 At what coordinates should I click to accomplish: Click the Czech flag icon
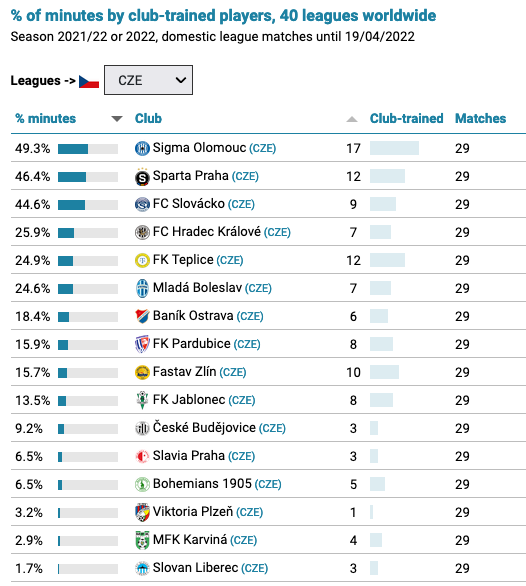coord(89,81)
